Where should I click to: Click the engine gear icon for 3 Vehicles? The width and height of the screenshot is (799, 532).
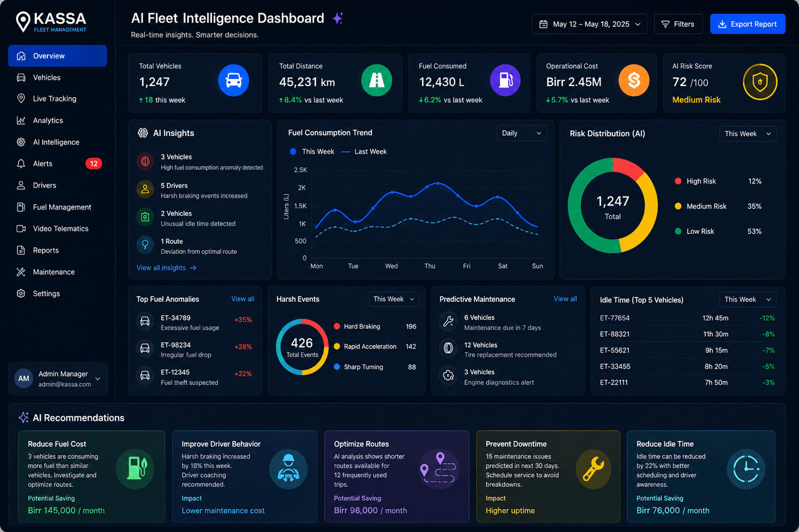(x=448, y=376)
